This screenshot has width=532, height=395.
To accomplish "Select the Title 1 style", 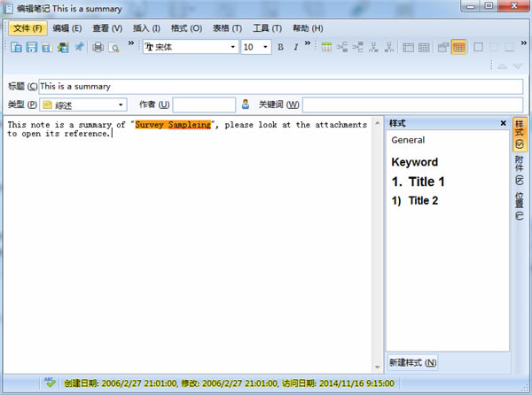I will click(418, 182).
